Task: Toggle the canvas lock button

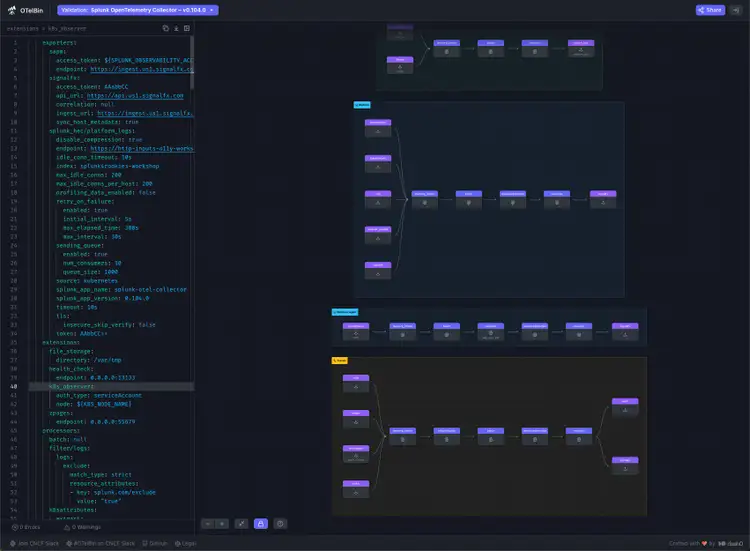Action: (x=260, y=523)
